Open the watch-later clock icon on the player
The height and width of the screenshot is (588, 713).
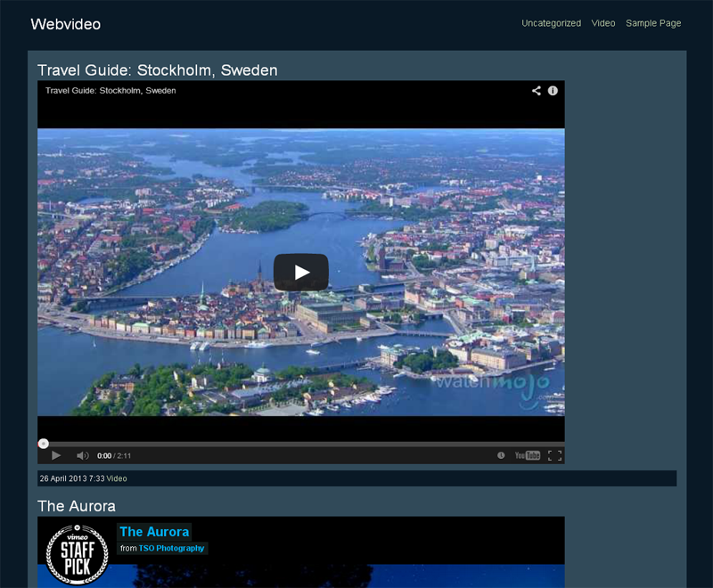[500, 454]
